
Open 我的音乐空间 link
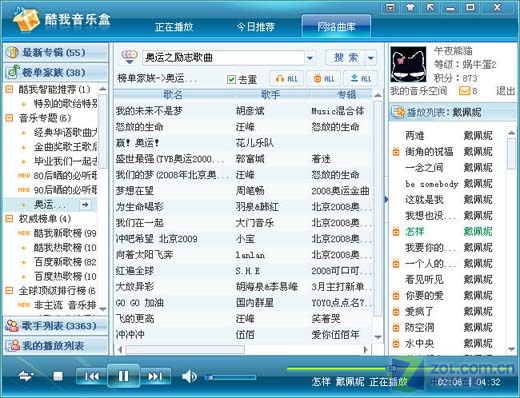pyautogui.click(x=419, y=91)
